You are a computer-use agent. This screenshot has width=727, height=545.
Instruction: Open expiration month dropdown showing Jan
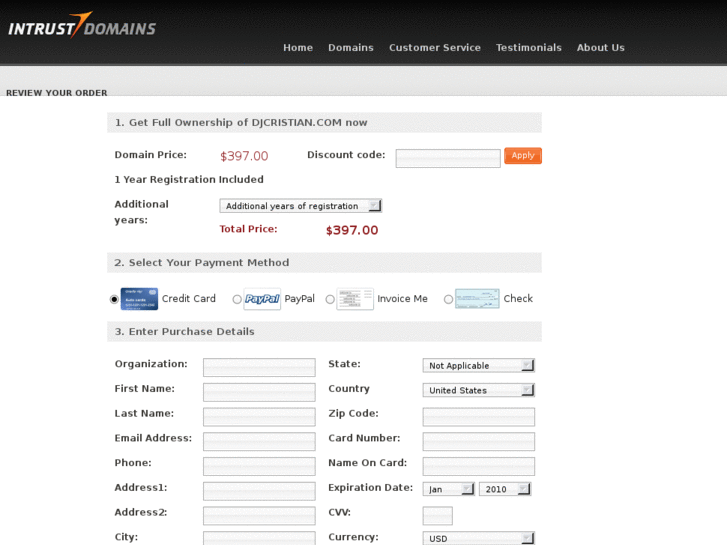449,489
